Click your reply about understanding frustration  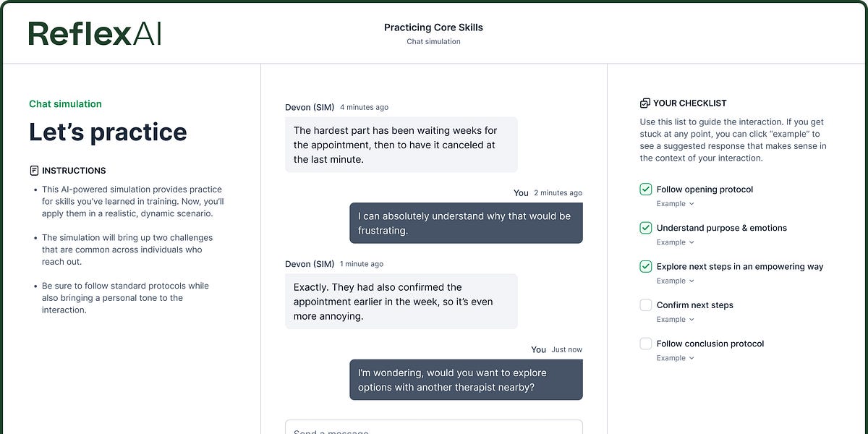466,223
